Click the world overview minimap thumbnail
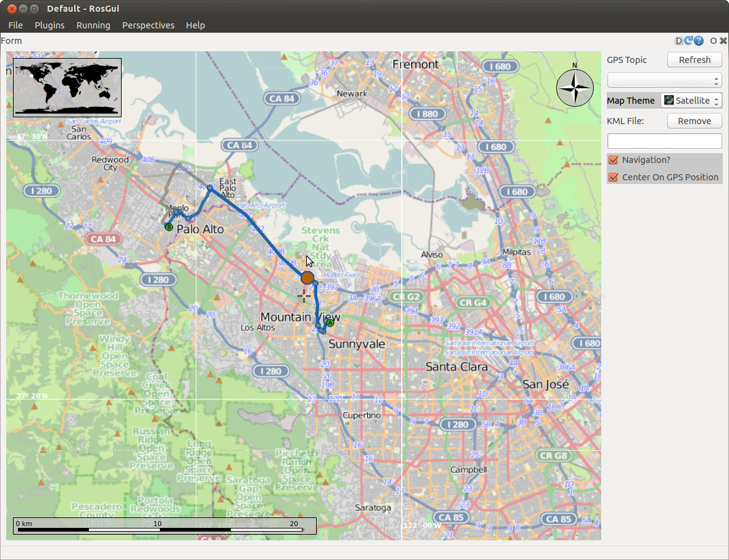Viewport: 729px width, 560px height. pyautogui.click(x=67, y=88)
